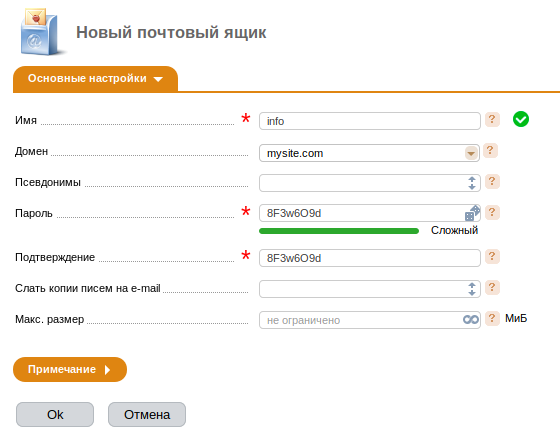Open help for Слать копии писем field
The height and width of the screenshot is (440, 560).
(x=492, y=288)
